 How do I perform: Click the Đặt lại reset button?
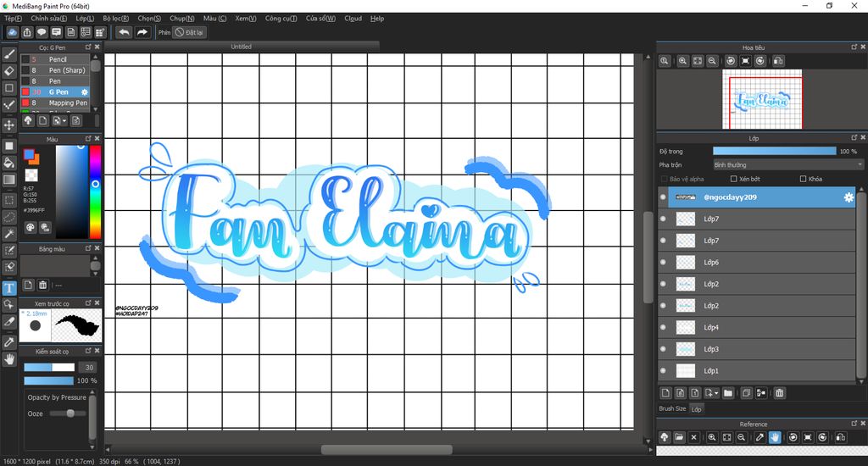pos(189,32)
